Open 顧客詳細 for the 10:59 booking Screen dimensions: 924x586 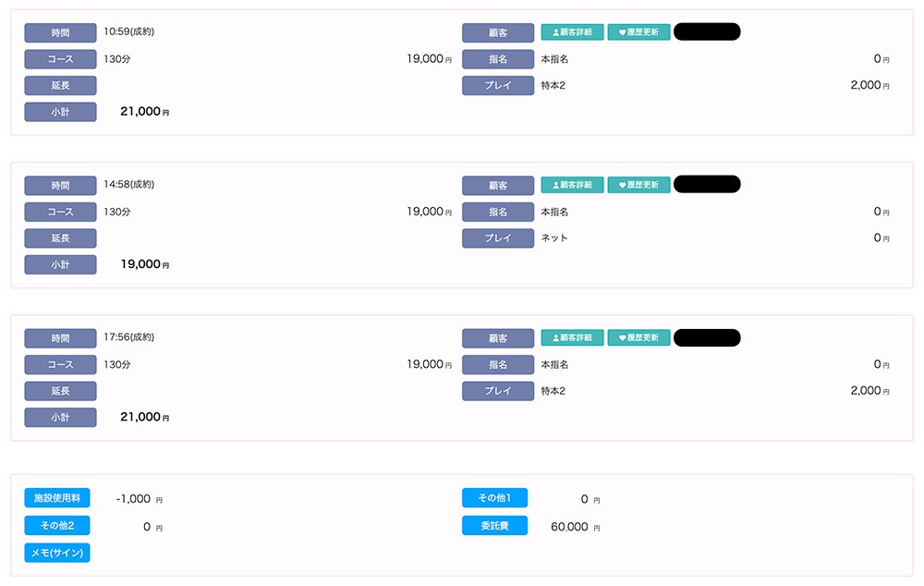coord(572,32)
